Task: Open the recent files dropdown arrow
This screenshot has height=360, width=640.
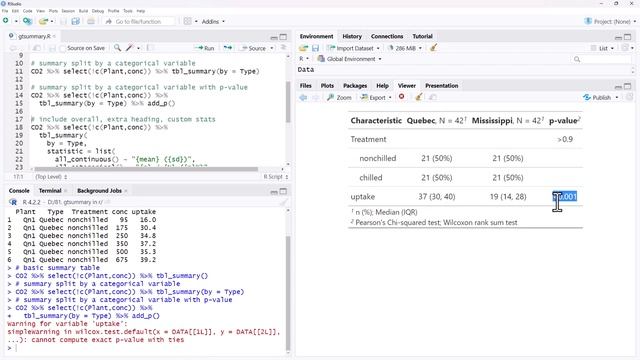Action: tap(52, 21)
